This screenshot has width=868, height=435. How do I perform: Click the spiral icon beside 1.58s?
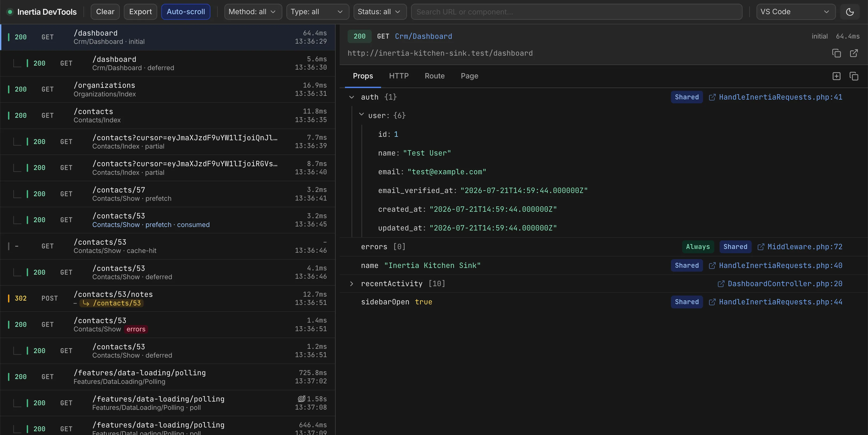(x=301, y=399)
